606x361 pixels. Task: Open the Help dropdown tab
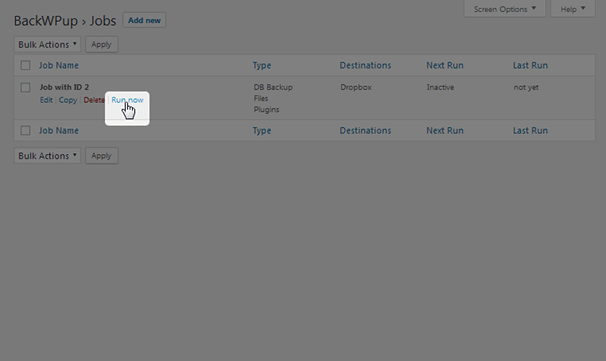tap(573, 9)
